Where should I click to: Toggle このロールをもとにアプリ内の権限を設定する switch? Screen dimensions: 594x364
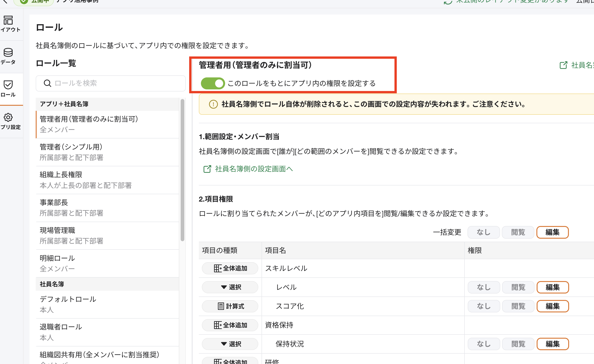213,83
